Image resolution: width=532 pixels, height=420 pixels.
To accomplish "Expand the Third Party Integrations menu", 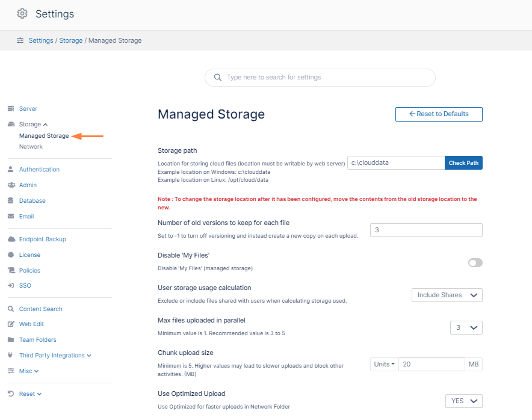I will click(x=88, y=355).
